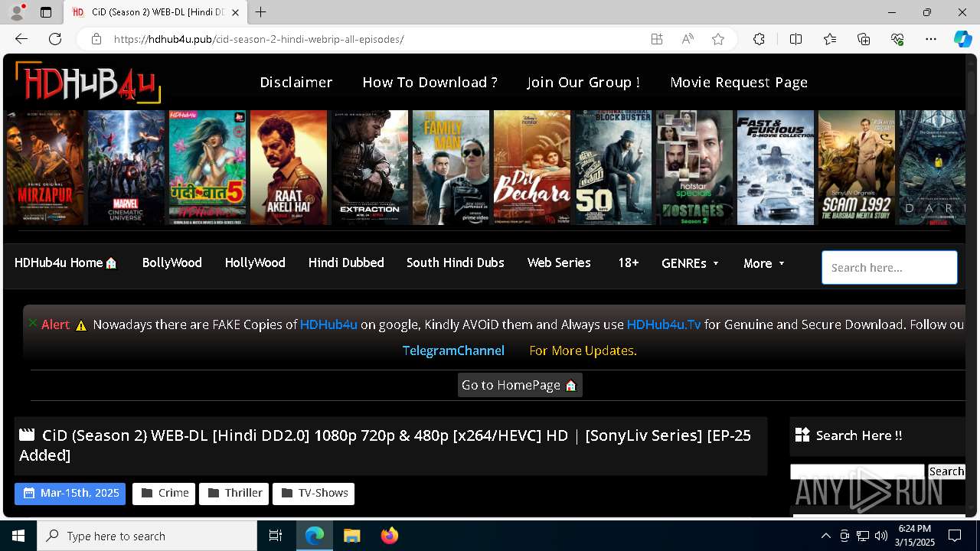Image resolution: width=980 pixels, height=551 pixels.
Task: Click the Windows Start button
Action: tap(18, 536)
